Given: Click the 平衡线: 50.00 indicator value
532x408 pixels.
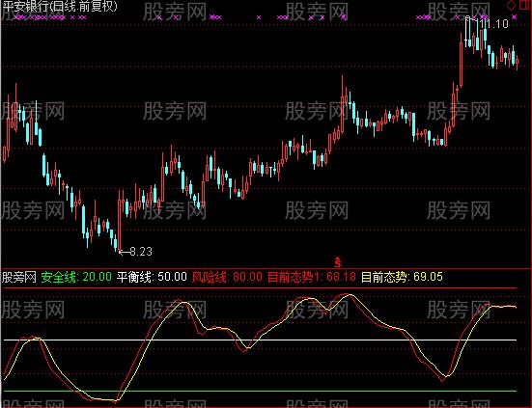Looking at the screenshot, I should pos(152,277).
